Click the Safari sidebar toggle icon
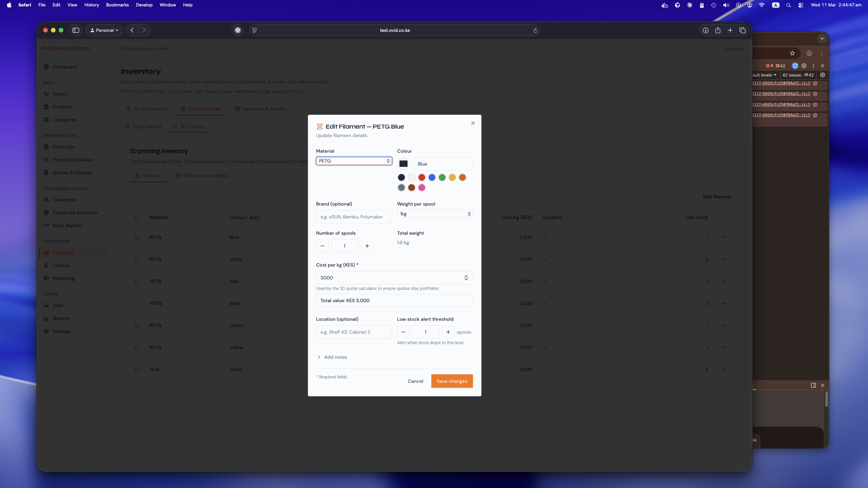Screen dimensions: 868x488 pyautogui.click(x=76, y=30)
